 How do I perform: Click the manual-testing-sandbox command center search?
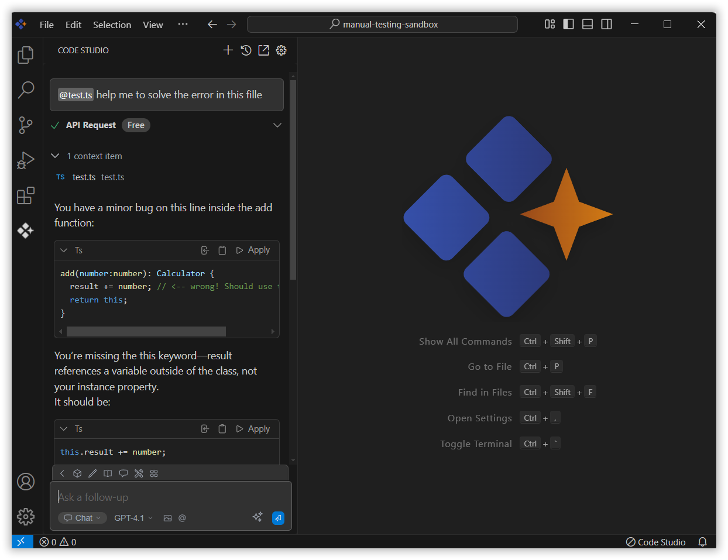click(x=382, y=24)
